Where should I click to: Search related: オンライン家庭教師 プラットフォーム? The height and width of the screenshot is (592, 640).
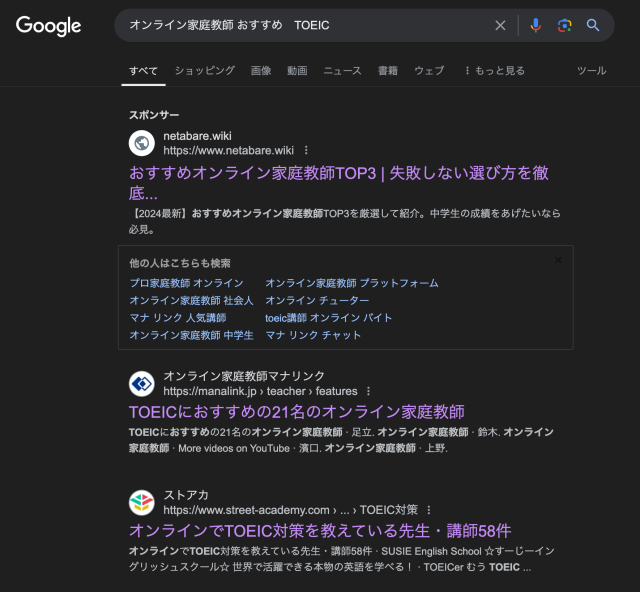coord(352,283)
